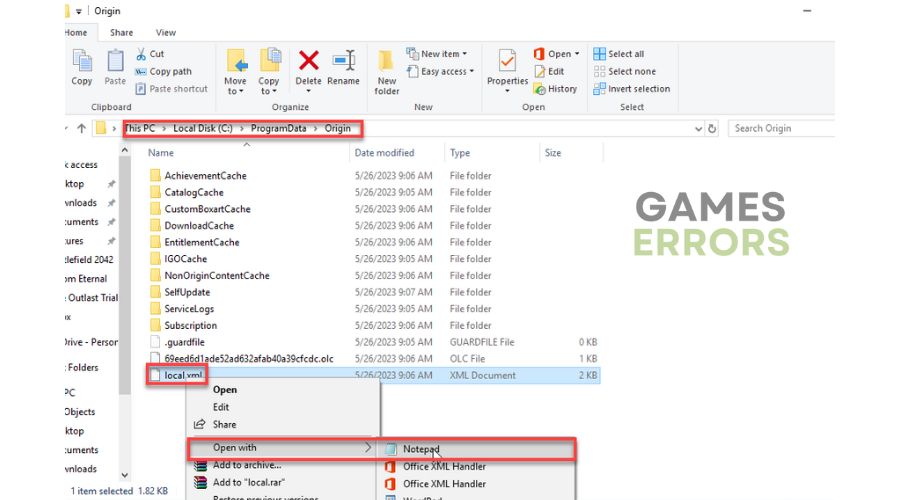This screenshot has height=500, width=900.
Task: Click the Cut scissors icon
Action: [141, 54]
